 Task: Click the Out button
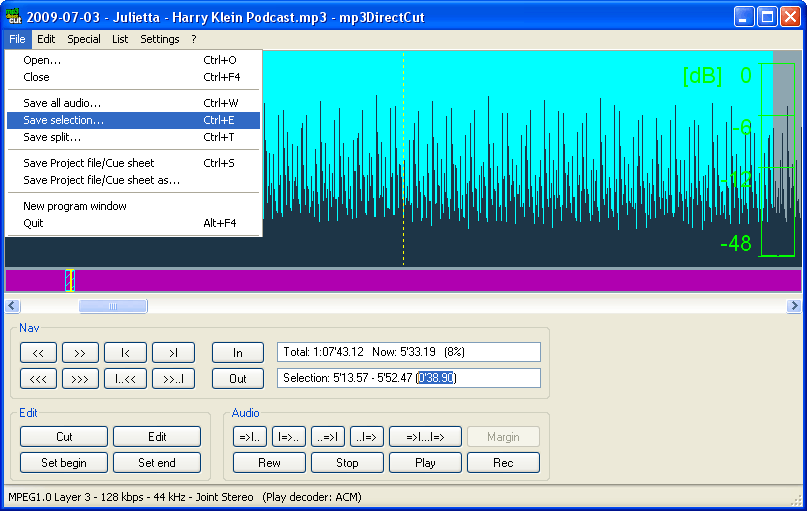coord(238,379)
